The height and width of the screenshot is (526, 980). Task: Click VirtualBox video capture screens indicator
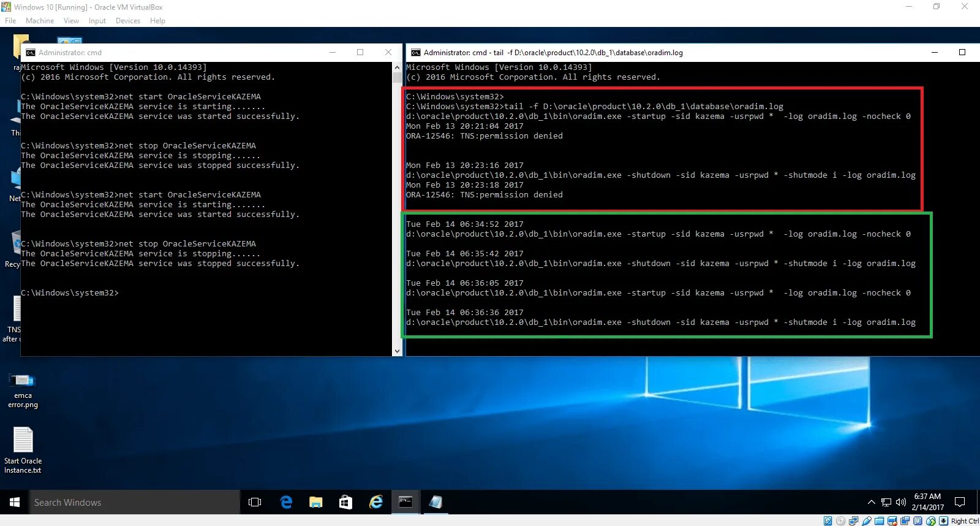tap(905, 521)
